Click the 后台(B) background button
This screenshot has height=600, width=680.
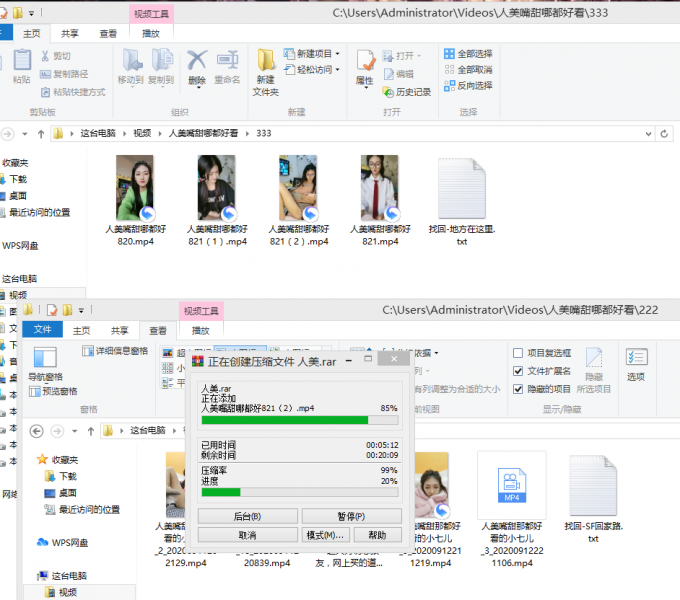246,516
